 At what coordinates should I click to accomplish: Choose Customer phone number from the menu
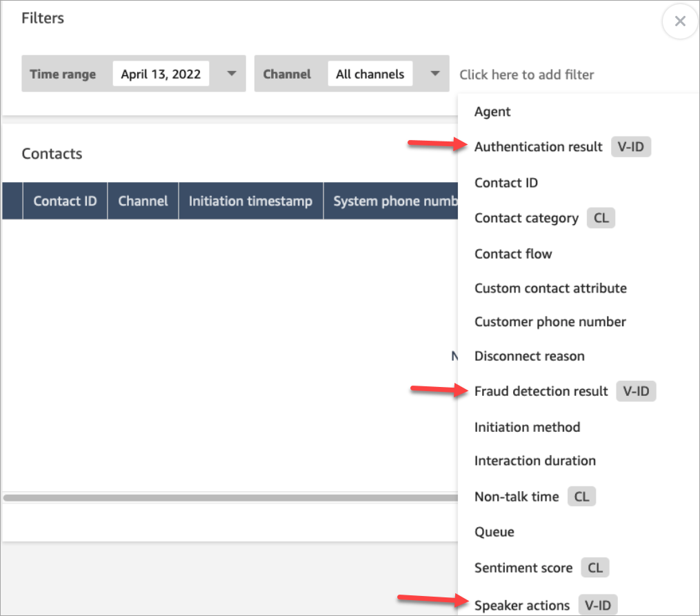tap(550, 321)
